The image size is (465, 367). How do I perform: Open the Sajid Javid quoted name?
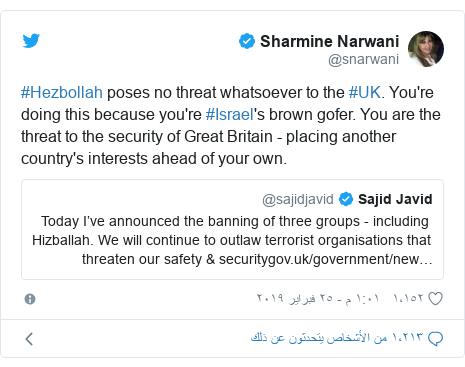(x=395, y=199)
